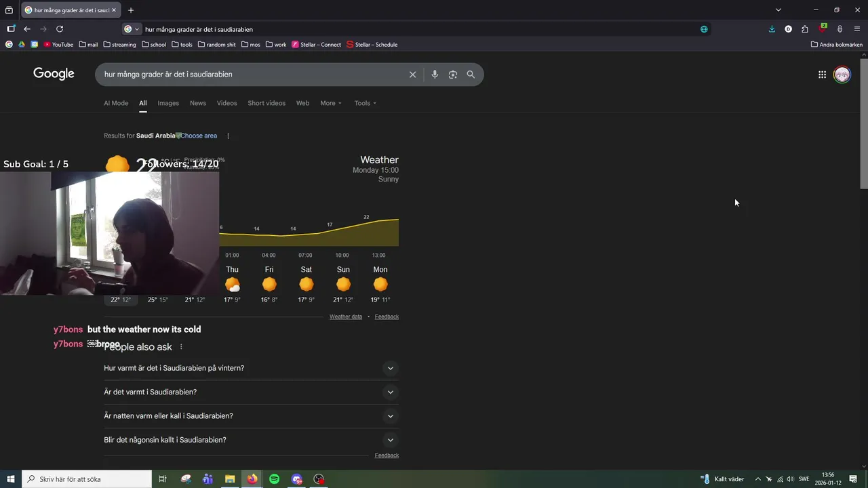The width and height of the screenshot is (868, 488).
Task: Clear the Google search box text
Action: click(412, 75)
